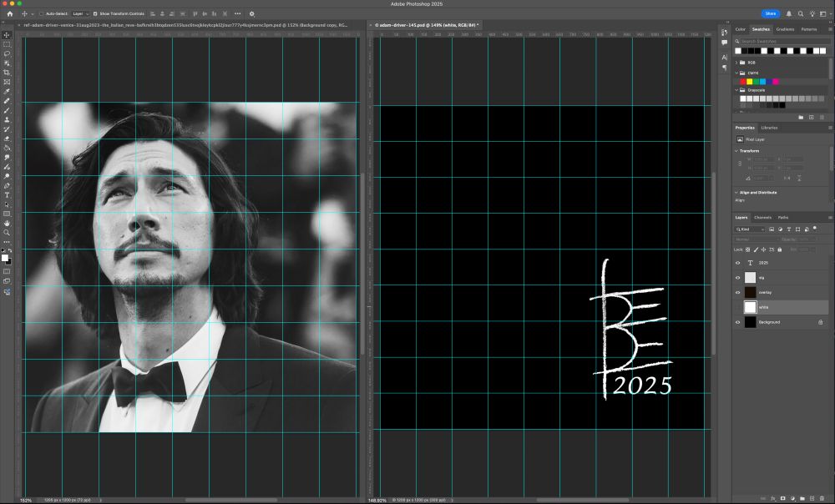Select the Move tool in toolbar
Screen dimensions: 835x504
tap(7, 34)
